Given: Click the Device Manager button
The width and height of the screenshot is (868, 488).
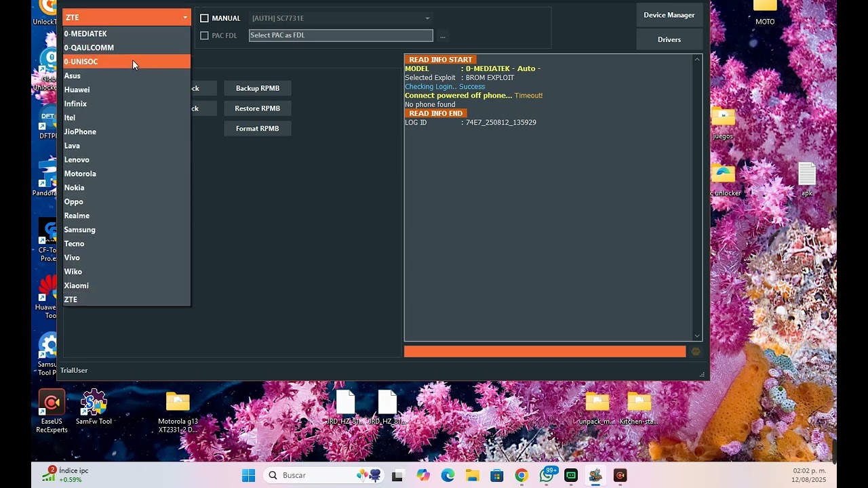Looking at the screenshot, I should click(x=669, y=15).
